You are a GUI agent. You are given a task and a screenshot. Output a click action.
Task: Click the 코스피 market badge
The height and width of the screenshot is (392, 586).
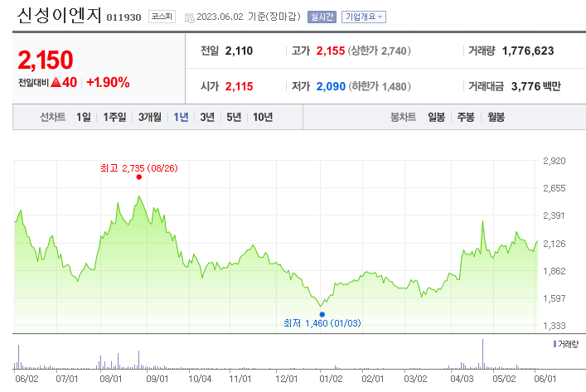click(x=162, y=17)
